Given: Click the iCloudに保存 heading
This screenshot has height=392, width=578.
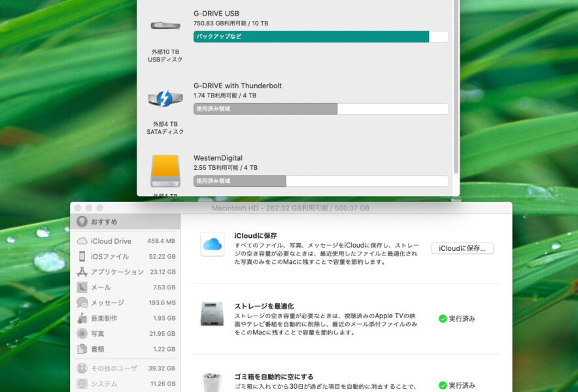Looking at the screenshot, I should pos(256,235).
